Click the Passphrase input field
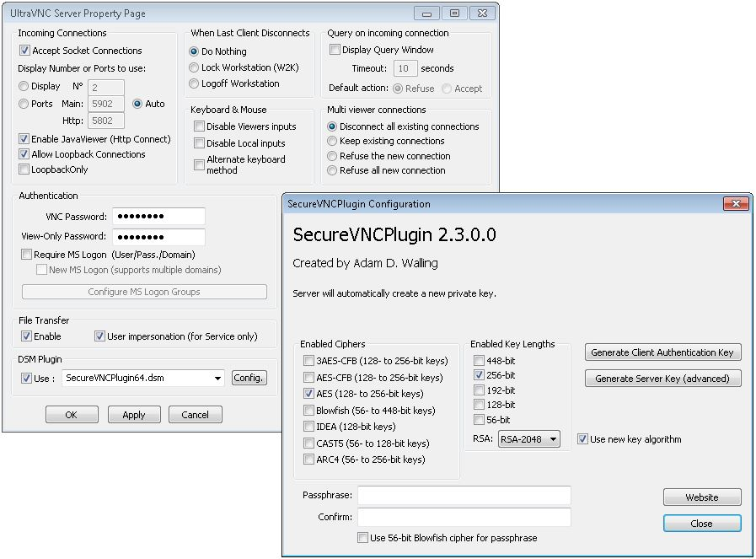Image resolution: width=756 pixels, height=559 pixels. (x=464, y=495)
